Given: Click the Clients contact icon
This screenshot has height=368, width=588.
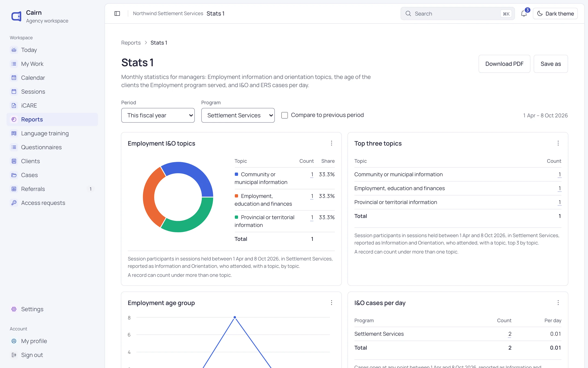Looking at the screenshot, I should [14, 161].
